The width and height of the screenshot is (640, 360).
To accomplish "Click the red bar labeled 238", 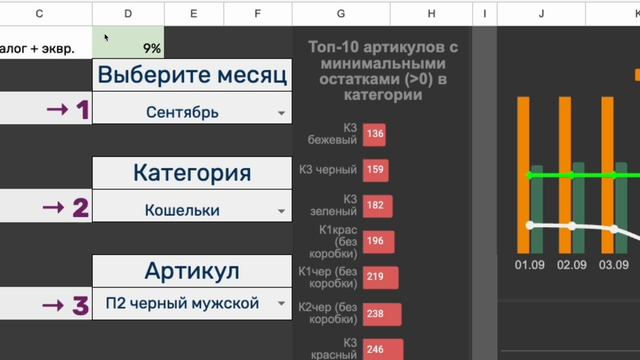I will pos(382,313).
